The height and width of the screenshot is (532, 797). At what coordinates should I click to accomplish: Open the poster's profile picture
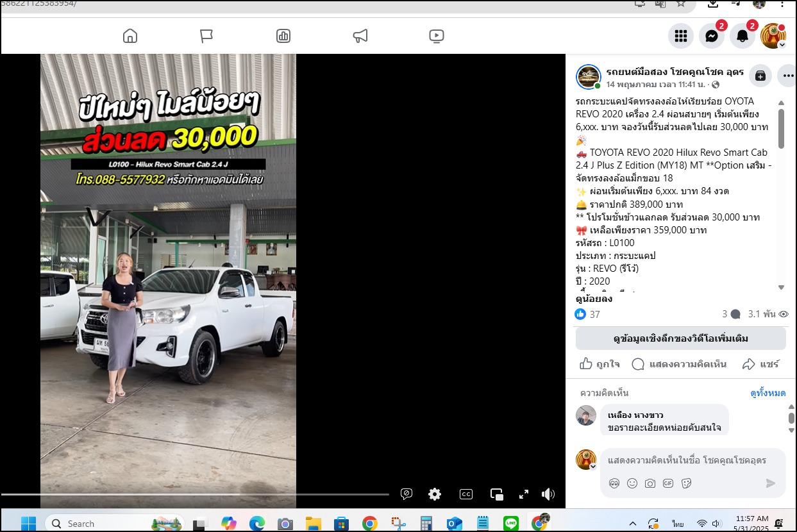pyautogui.click(x=589, y=77)
